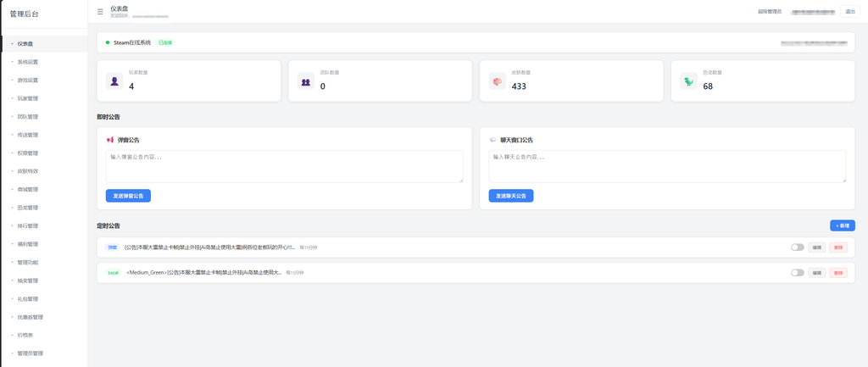
Task: Click the 皮肤数量 palette icon
Action: pyautogui.click(x=497, y=81)
